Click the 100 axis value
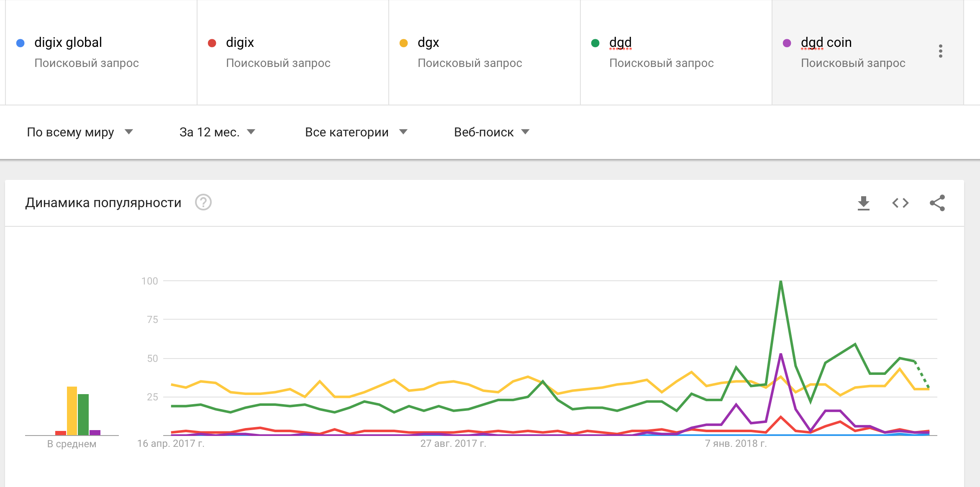The width and height of the screenshot is (980, 487). click(150, 281)
